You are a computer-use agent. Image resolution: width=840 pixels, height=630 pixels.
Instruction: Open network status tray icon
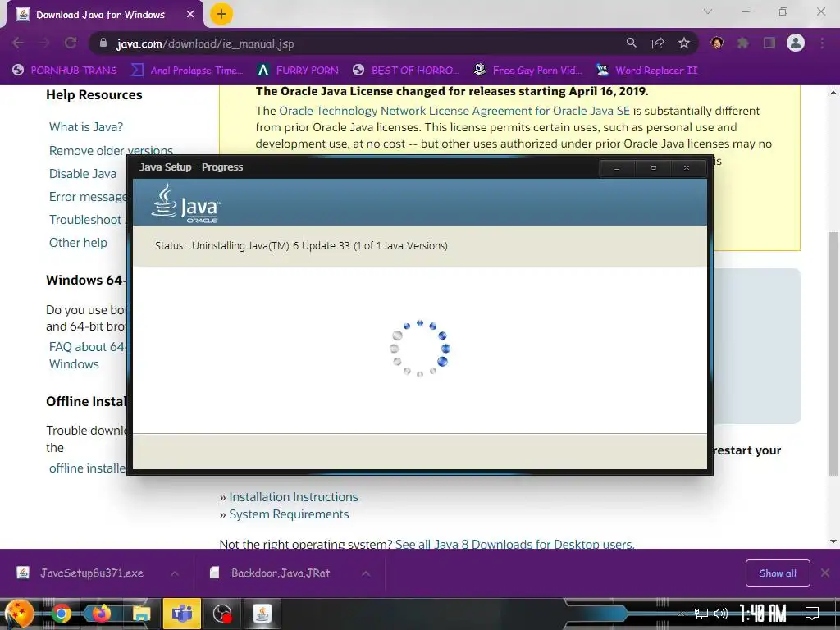(701, 614)
